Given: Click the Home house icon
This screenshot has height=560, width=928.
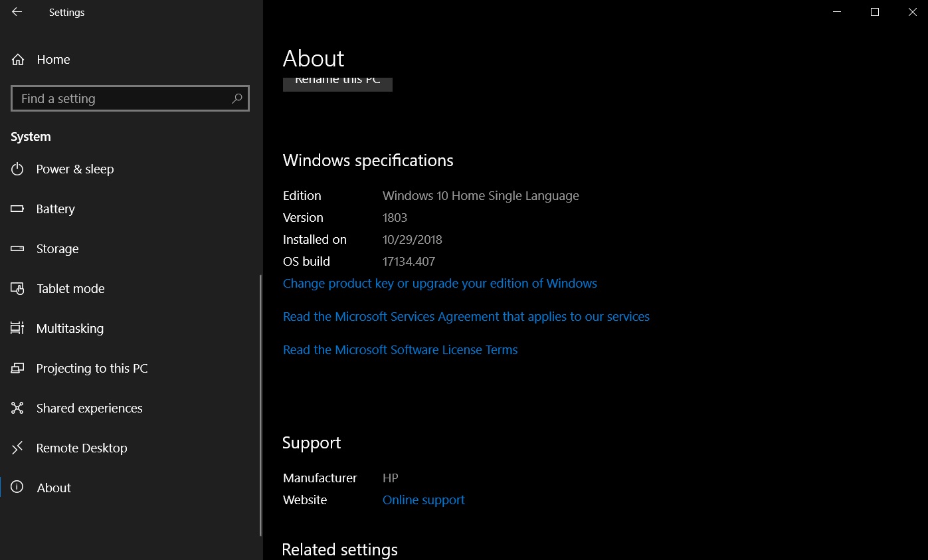Looking at the screenshot, I should [18, 60].
